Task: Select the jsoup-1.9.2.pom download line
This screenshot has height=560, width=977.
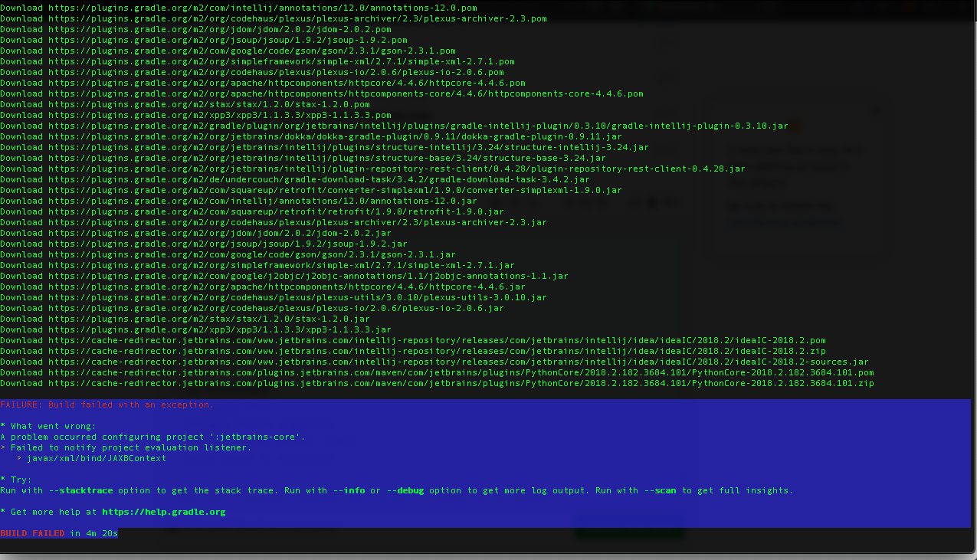Action: click(x=204, y=40)
